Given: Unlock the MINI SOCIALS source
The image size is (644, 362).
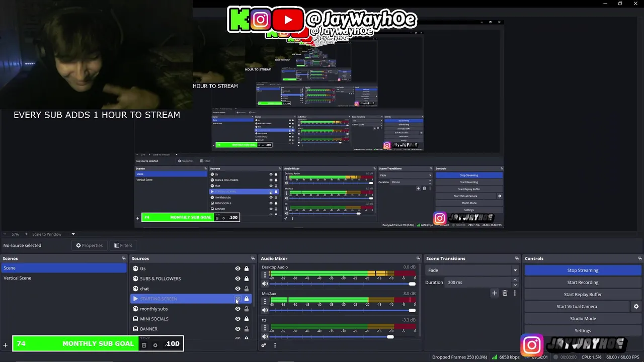Looking at the screenshot, I should click(x=247, y=319).
